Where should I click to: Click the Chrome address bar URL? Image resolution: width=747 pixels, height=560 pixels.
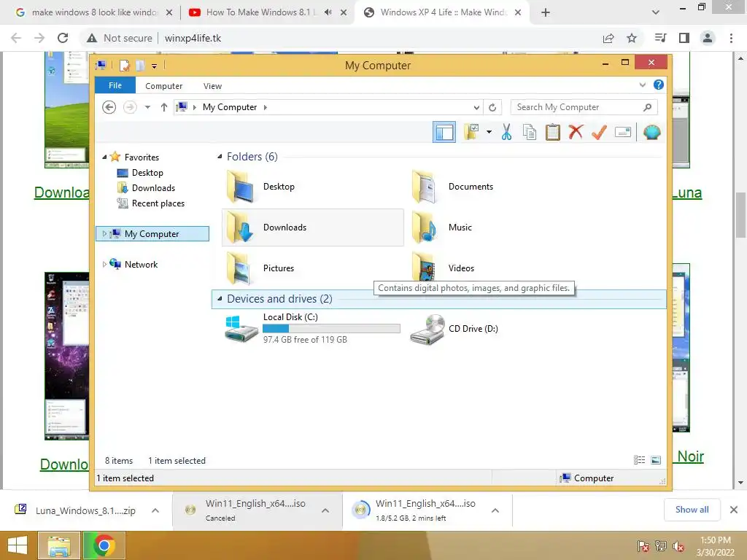pos(193,38)
